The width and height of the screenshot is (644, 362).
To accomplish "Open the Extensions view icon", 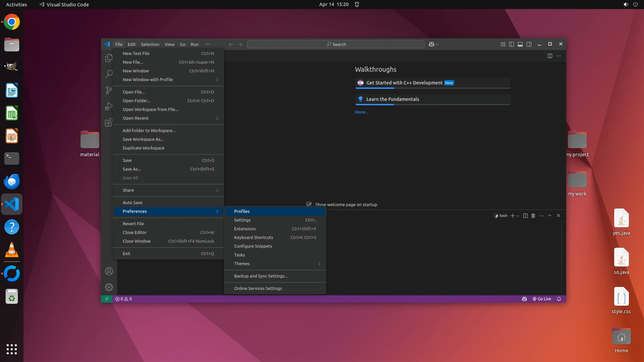I will point(109,122).
